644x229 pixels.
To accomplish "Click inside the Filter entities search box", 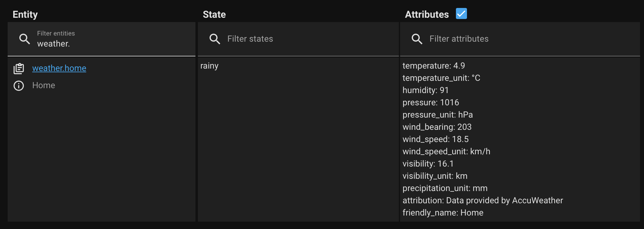I will [92, 43].
